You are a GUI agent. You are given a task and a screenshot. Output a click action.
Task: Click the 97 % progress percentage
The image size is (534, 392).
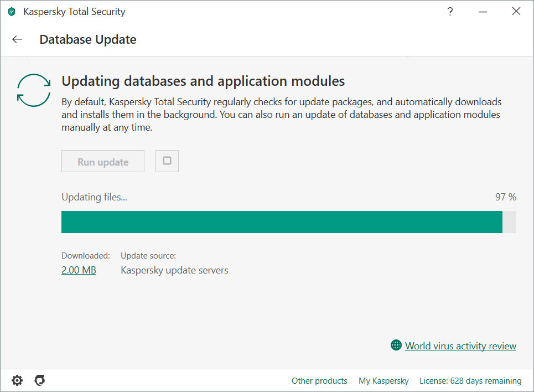(505, 197)
